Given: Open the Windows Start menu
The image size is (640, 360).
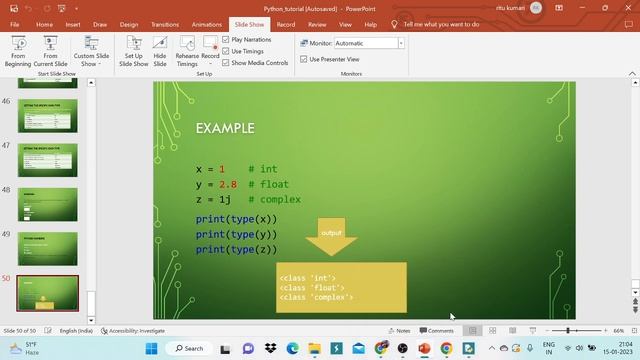Looking at the screenshot, I should pyautogui.click(x=151, y=348).
